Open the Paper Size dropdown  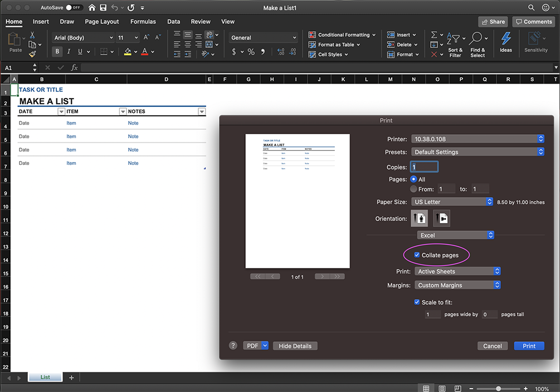[x=452, y=202]
